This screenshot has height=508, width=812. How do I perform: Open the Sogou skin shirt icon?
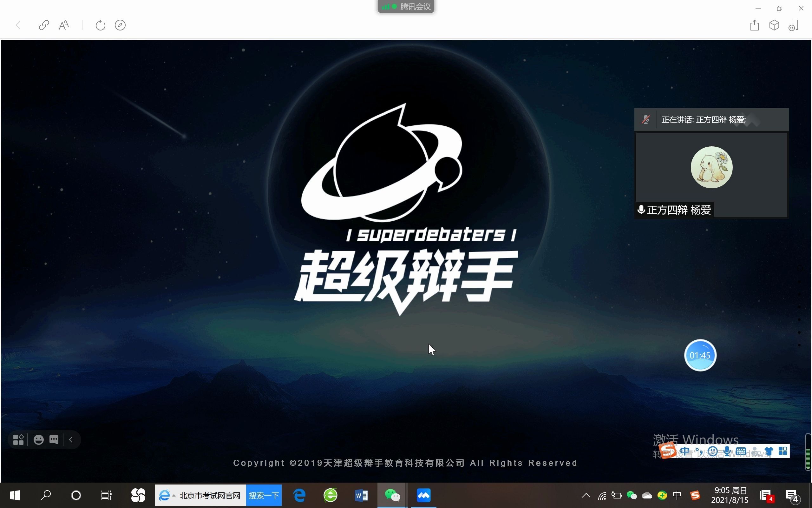769,451
